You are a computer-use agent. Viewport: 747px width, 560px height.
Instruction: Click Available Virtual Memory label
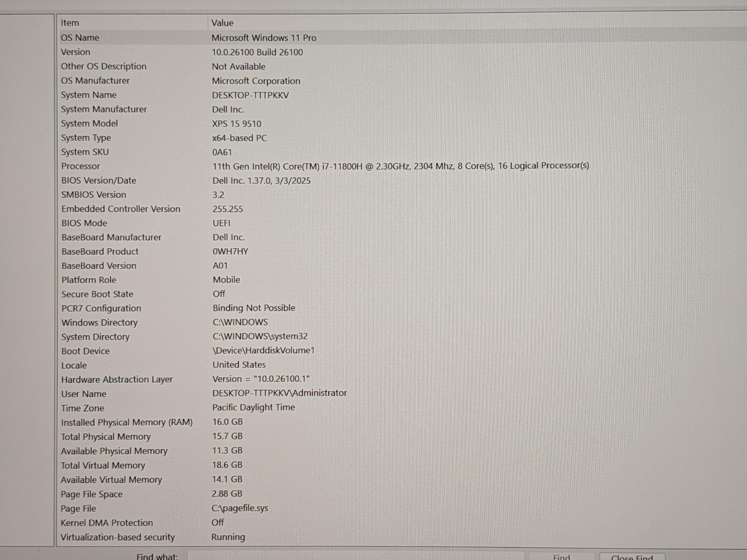[111, 480]
